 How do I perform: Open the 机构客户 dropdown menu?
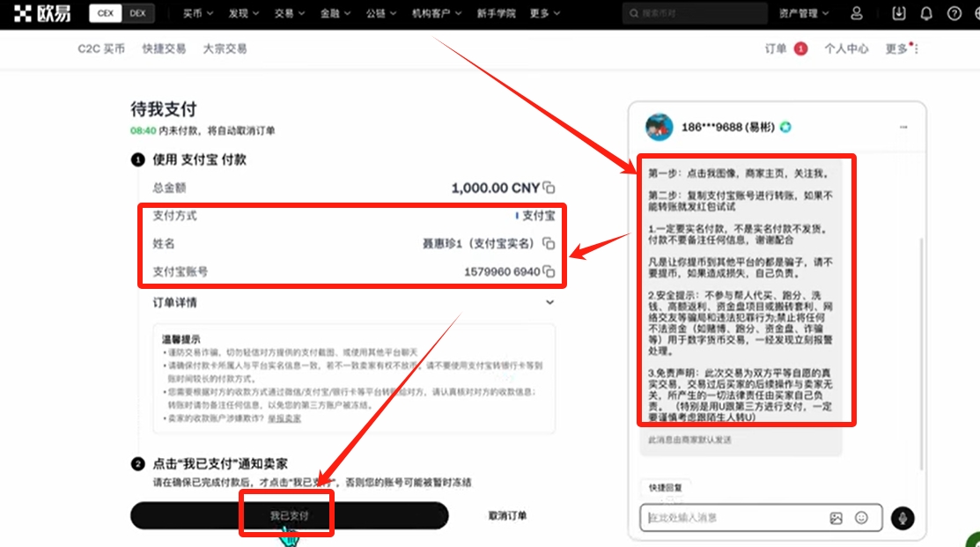436,13
